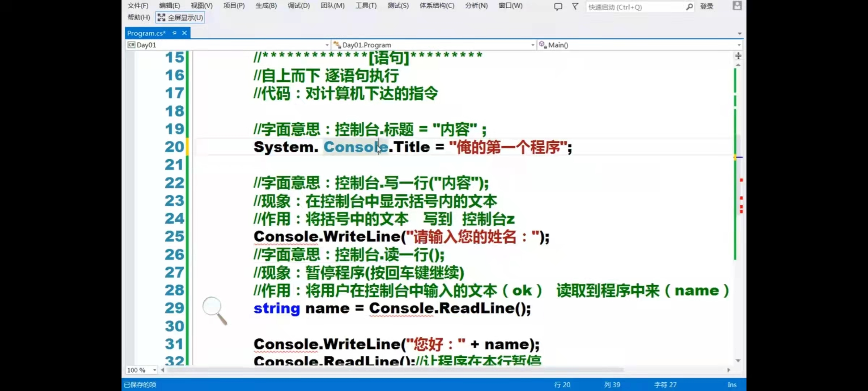Click the 登录 sign-in link
868x391 pixels.
point(706,6)
